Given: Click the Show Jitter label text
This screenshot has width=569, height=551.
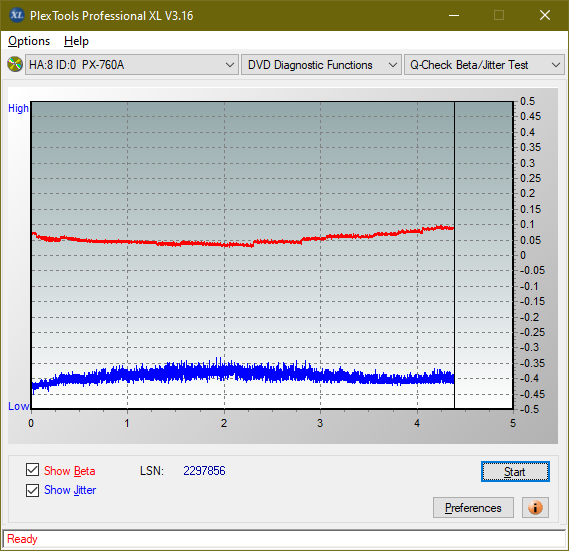Looking at the screenshot, I should (x=70, y=490).
